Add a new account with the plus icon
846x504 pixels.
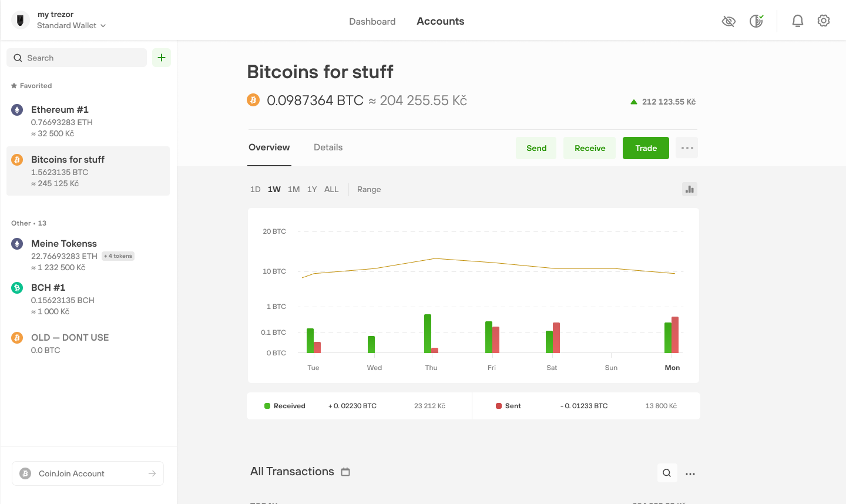(x=162, y=58)
